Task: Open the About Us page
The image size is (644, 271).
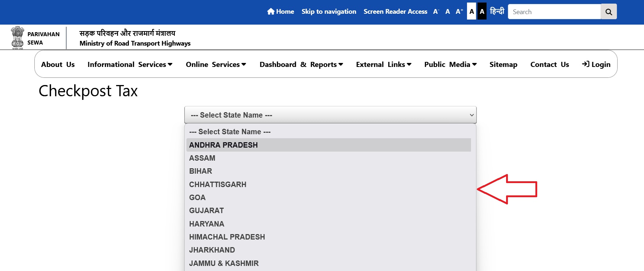Action: tap(58, 64)
